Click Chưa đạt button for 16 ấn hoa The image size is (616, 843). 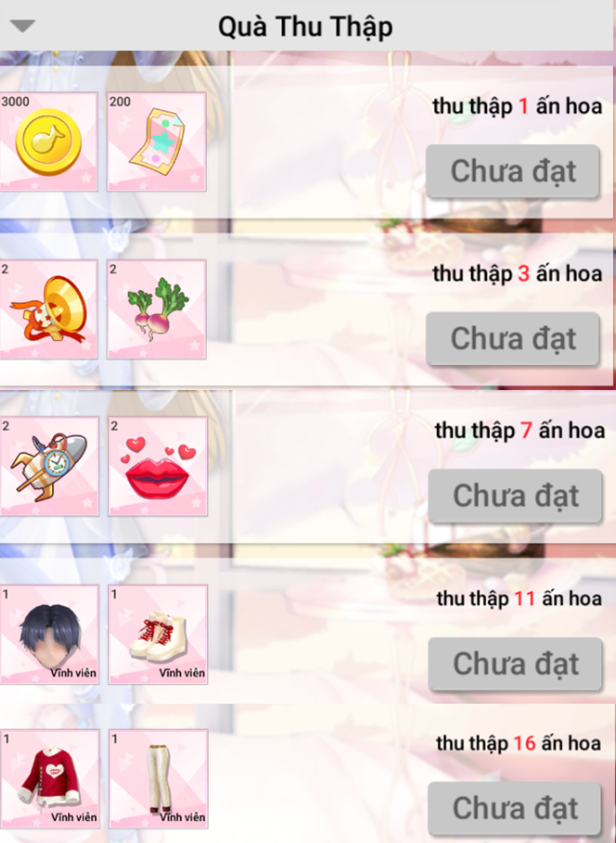tap(515, 808)
